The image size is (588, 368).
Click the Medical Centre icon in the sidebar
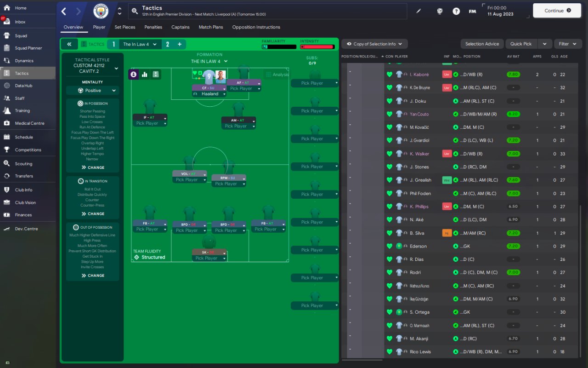(x=7, y=123)
